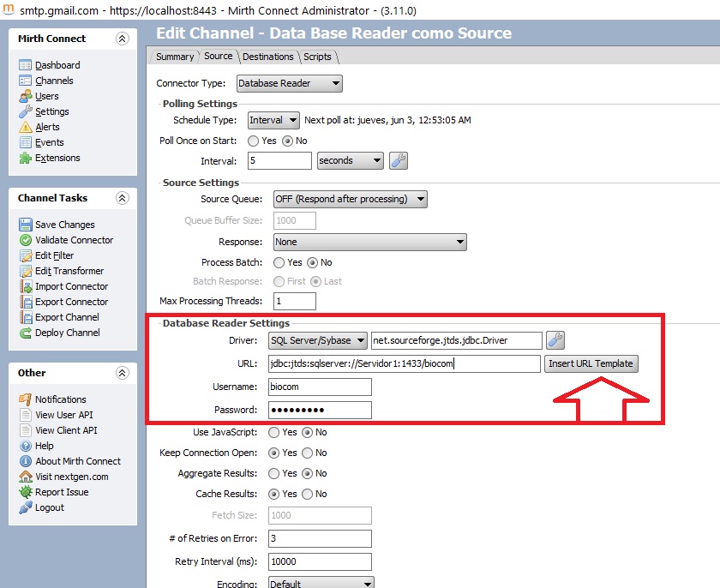Disable Keep Connection Open
Image resolution: width=720 pixels, height=588 pixels.
(308, 453)
